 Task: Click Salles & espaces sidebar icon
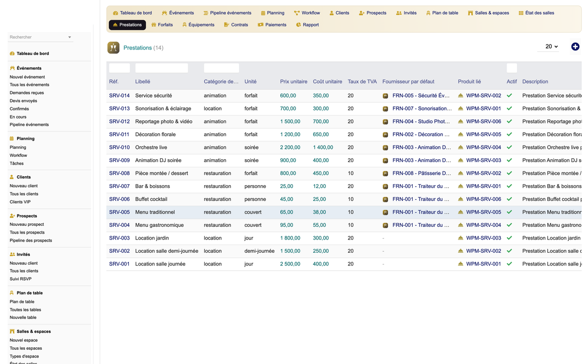12,331
